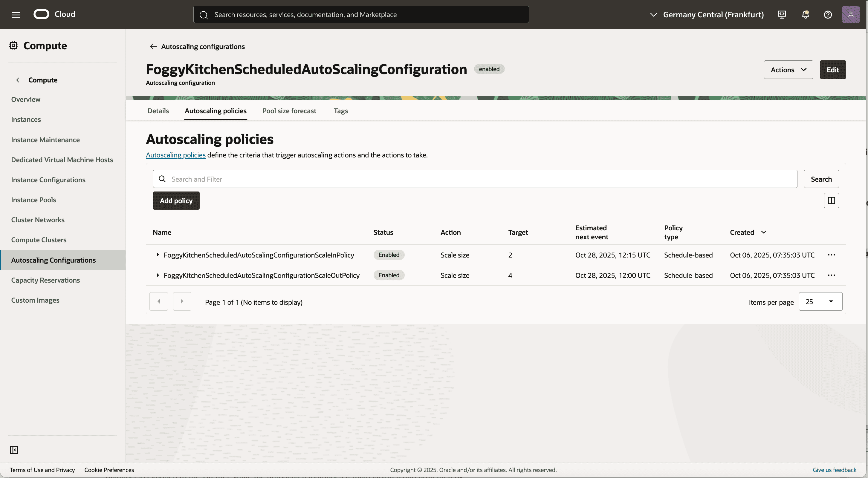Click the magnifier icon in Search and Filter
Viewport: 868px width, 478px height.
coord(162,179)
